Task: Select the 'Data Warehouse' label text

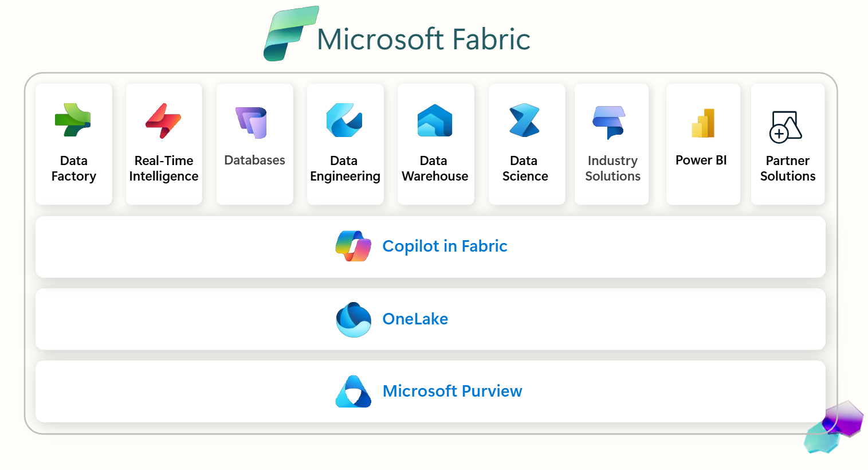Action: [435, 169]
